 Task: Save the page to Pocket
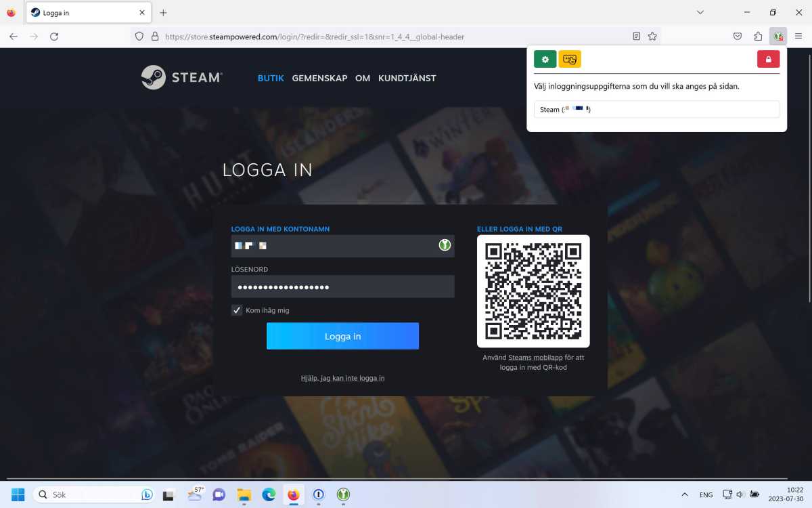738,36
